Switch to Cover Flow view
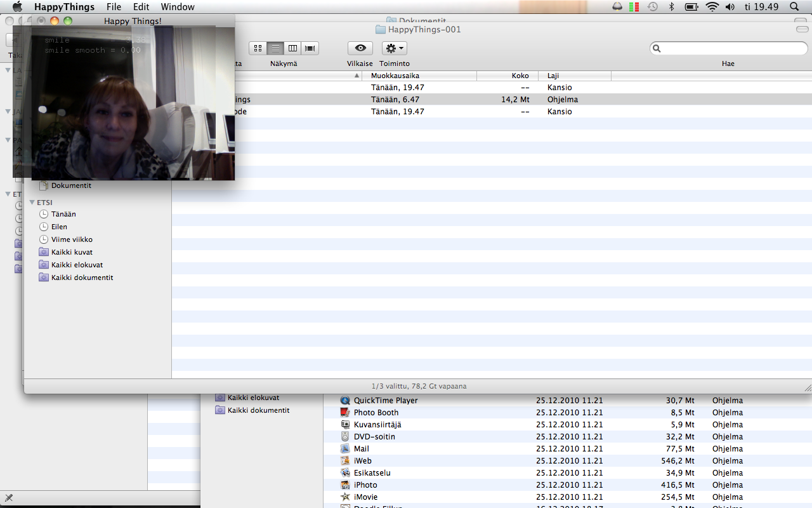812x508 pixels. 310,48
